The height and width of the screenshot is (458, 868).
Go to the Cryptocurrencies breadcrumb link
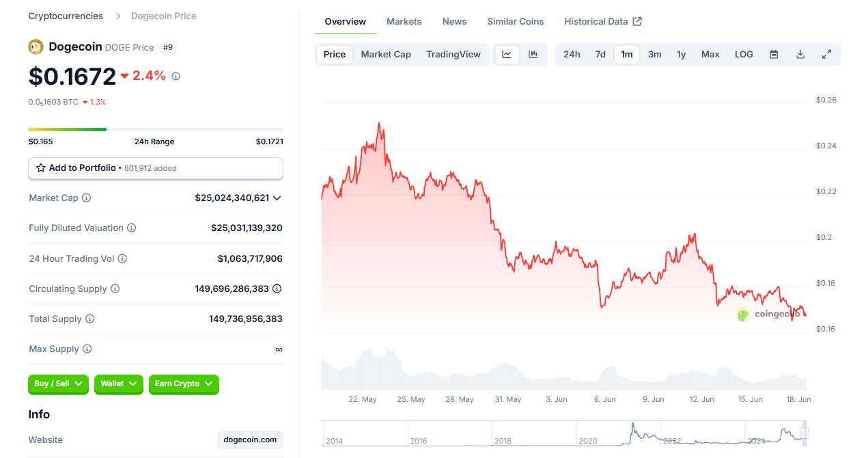66,16
